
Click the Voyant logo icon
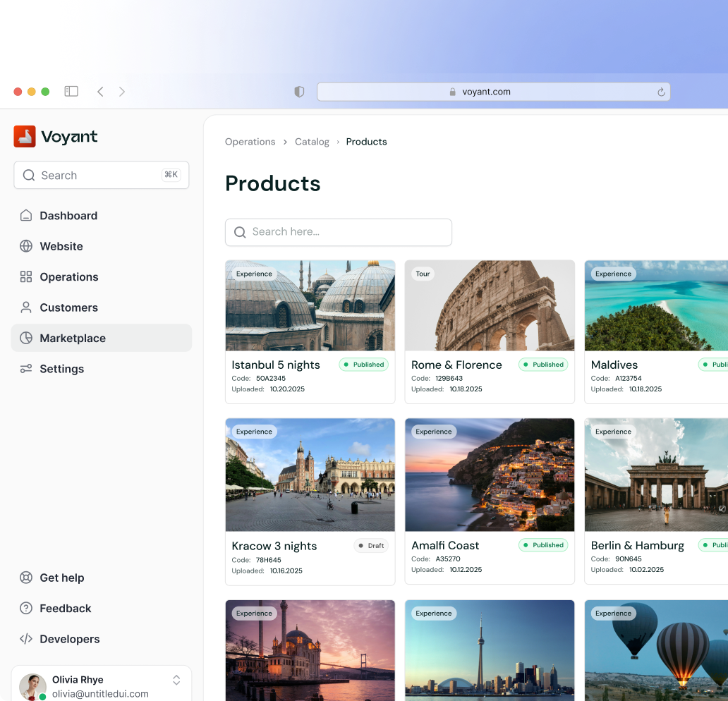pyautogui.click(x=24, y=136)
